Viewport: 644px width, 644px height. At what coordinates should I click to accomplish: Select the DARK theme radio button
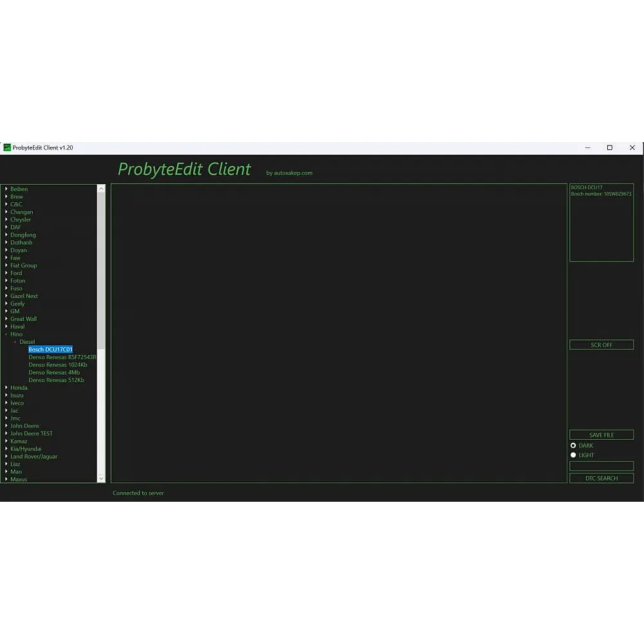pyautogui.click(x=573, y=446)
